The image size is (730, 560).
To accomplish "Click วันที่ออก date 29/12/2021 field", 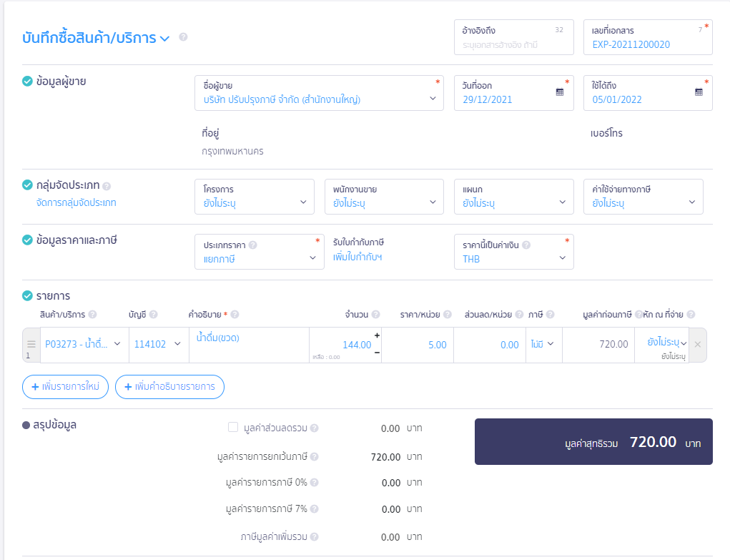I will [x=514, y=93].
